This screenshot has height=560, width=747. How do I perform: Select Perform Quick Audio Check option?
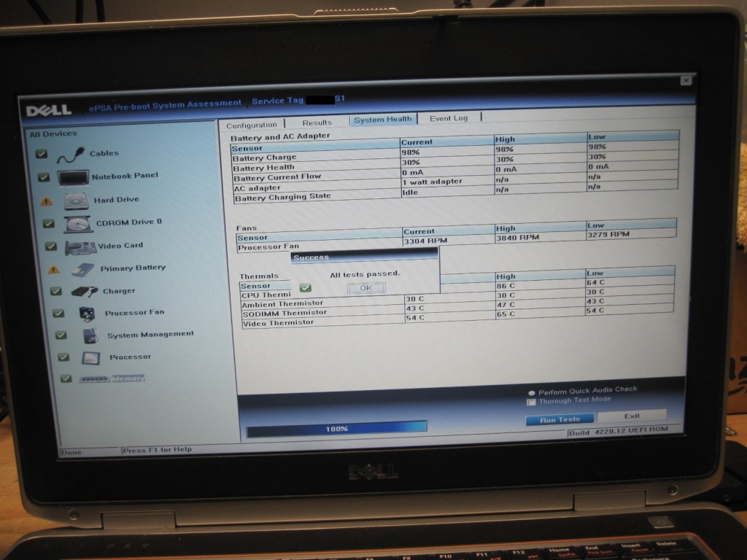click(532, 393)
